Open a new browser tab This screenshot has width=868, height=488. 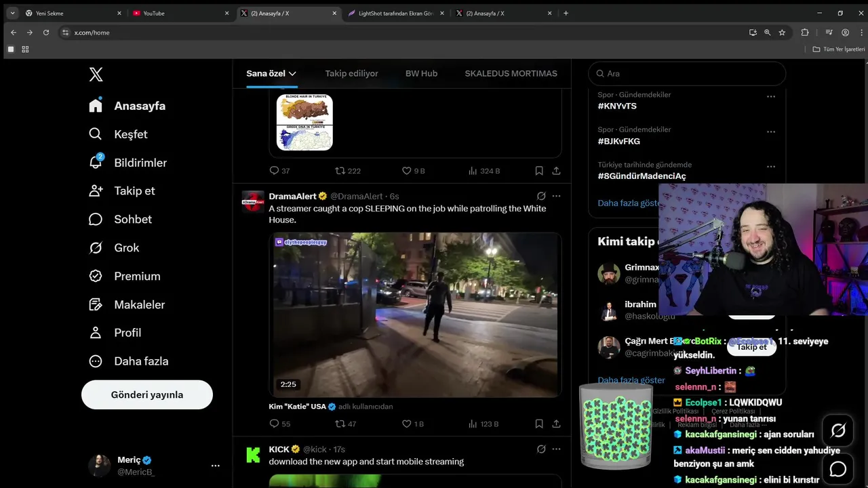(x=566, y=13)
